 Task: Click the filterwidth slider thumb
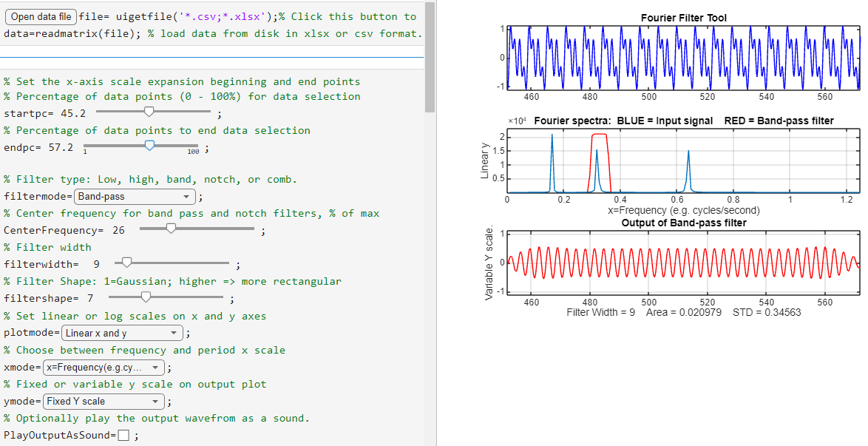click(x=126, y=263)
